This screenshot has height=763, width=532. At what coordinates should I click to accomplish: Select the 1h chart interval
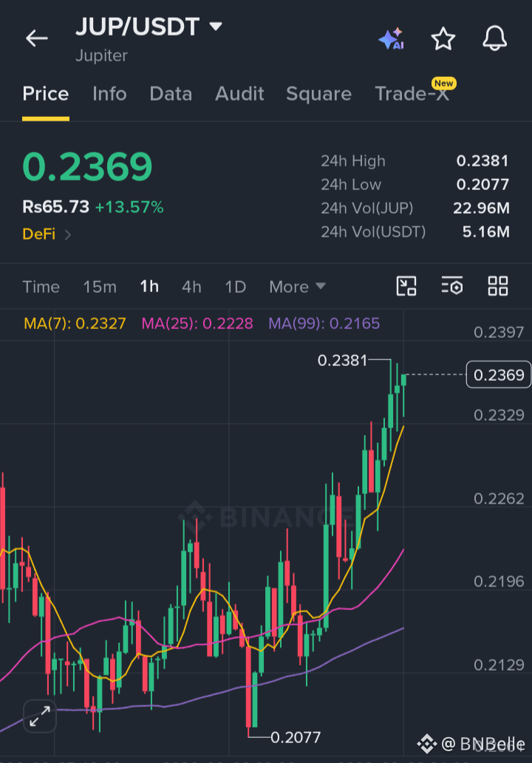pyautogui.click(x=149, y=287)
